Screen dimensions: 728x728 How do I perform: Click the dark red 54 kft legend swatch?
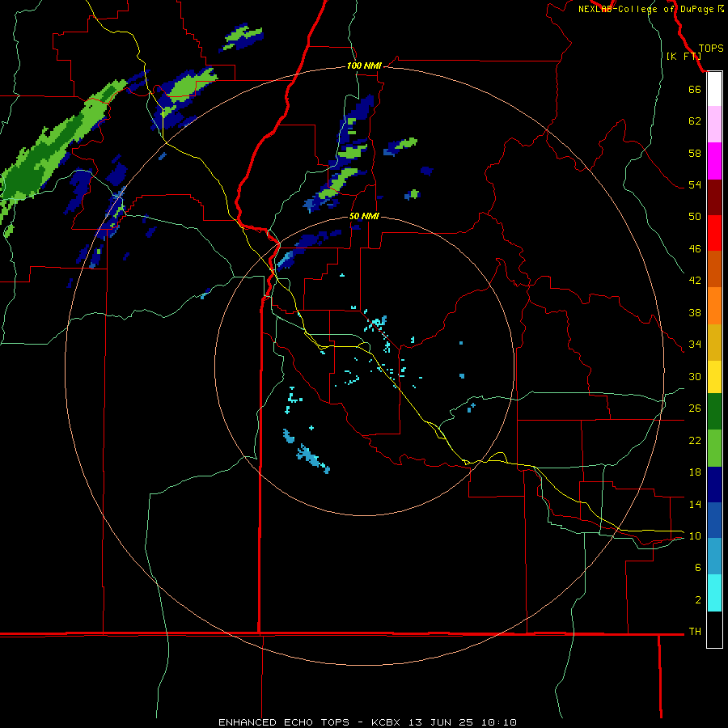pyautogui.click(x=714, y=197)
